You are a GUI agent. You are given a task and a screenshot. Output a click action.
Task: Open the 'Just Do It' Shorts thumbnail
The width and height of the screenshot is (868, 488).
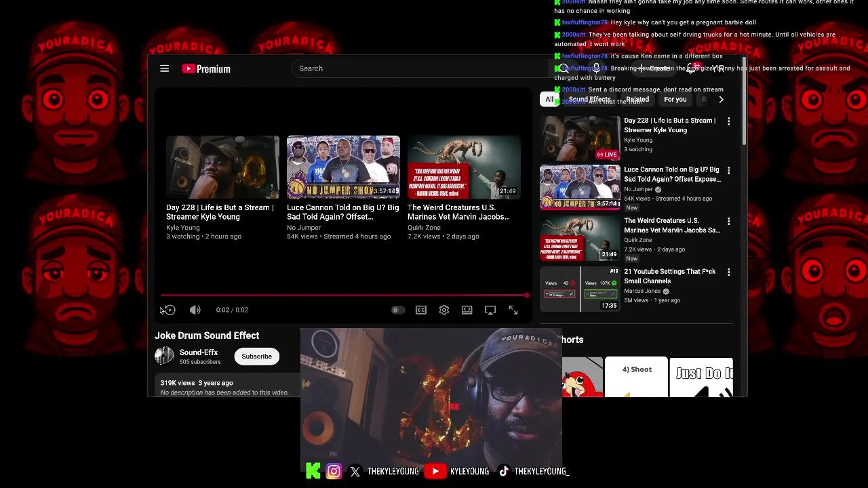click(x=701, y=377)
